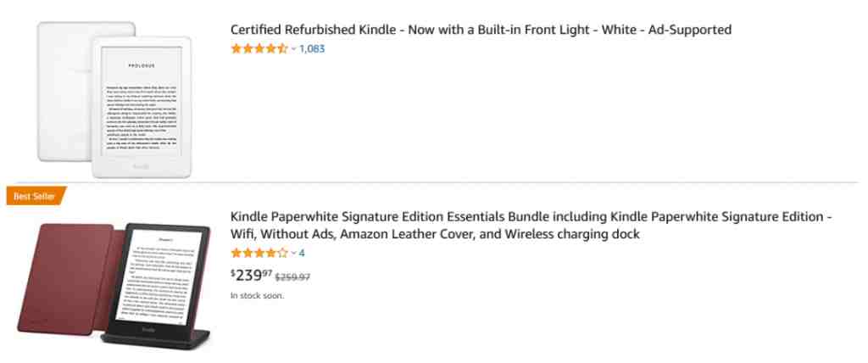Click the orange Best Seller badge
This screenshot has height=363, width=868.
(x=36, y=196)
